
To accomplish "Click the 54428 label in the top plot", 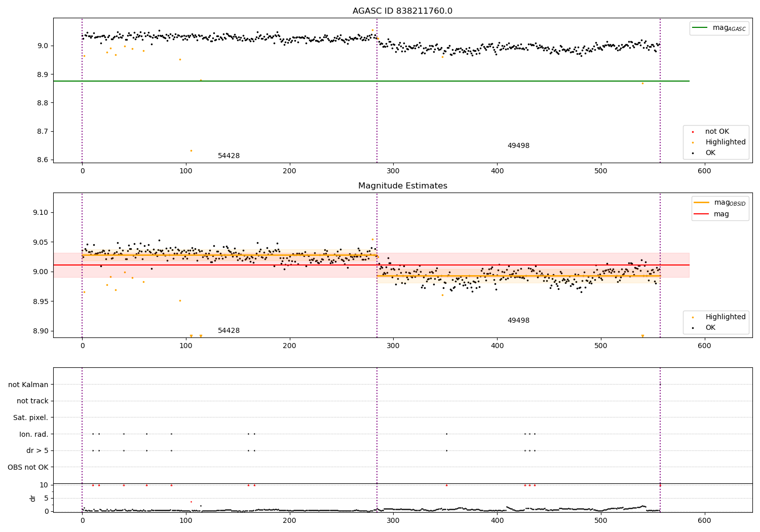I will point(229,156).
